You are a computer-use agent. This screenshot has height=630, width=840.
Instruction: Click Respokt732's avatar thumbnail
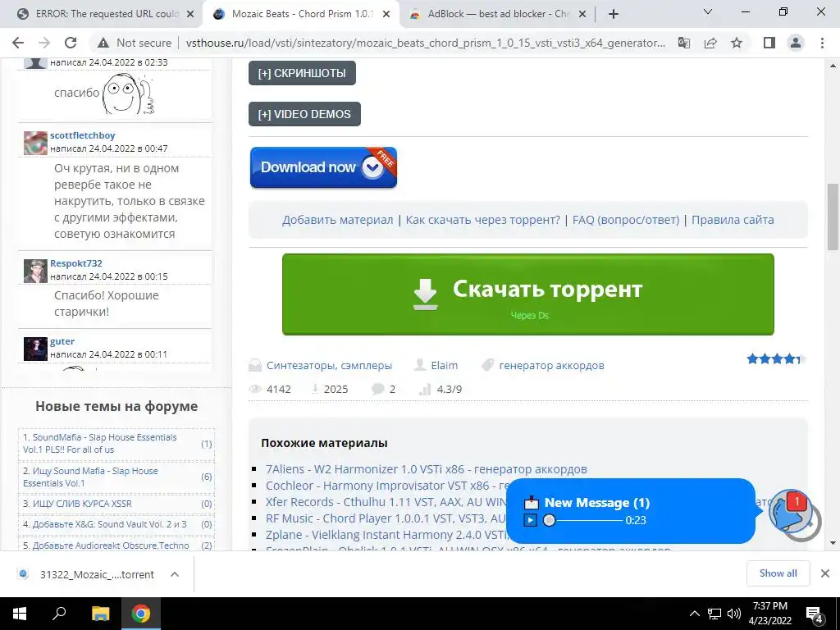pyautogui.click(x=35, y=271)
